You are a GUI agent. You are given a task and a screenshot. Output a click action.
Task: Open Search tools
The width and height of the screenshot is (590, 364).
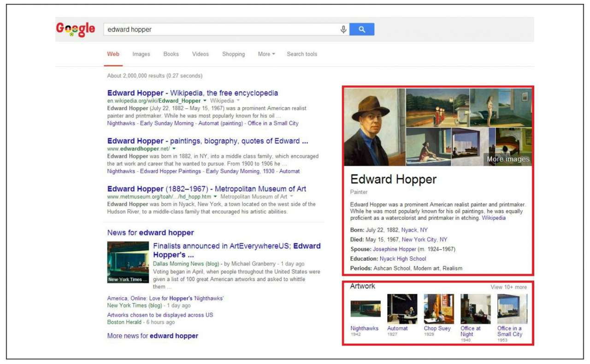302,54
